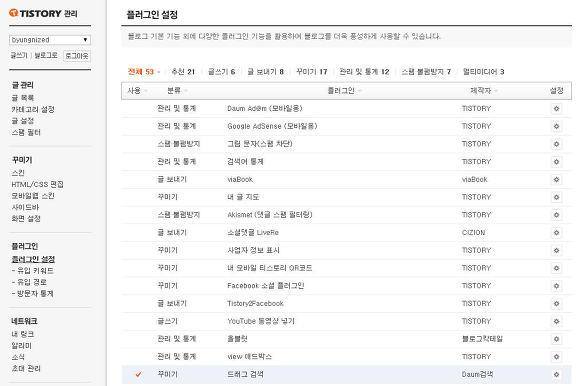
Task: Open the byungnized blog selector dropdown
Action: 50,40
